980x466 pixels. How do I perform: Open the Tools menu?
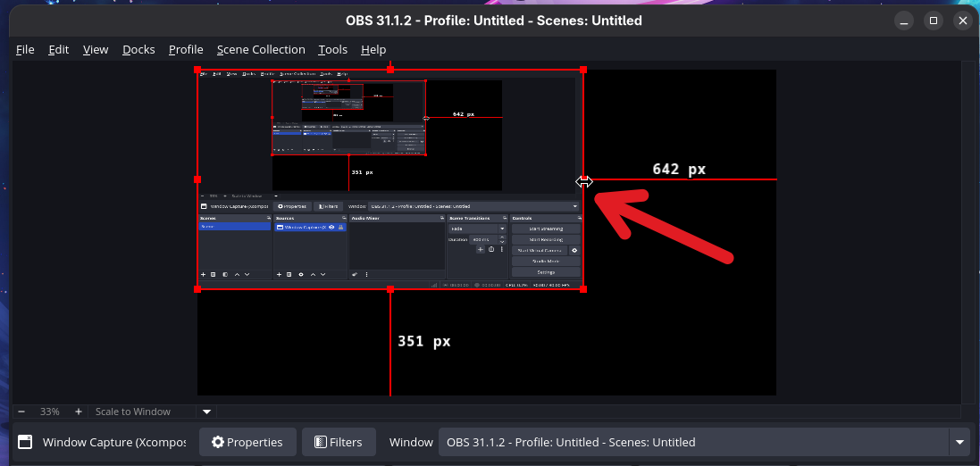332,49
